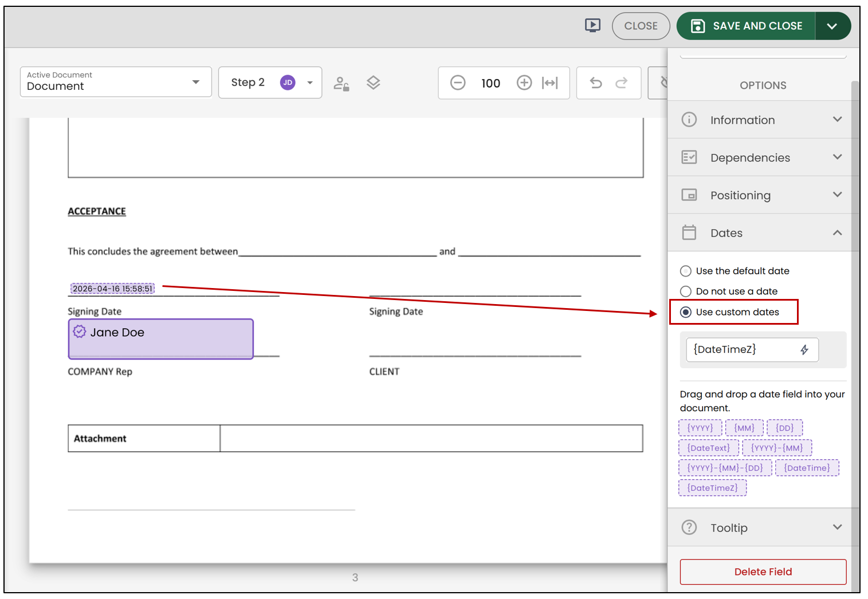Click the fit-to-width icon

coord(550,83)
